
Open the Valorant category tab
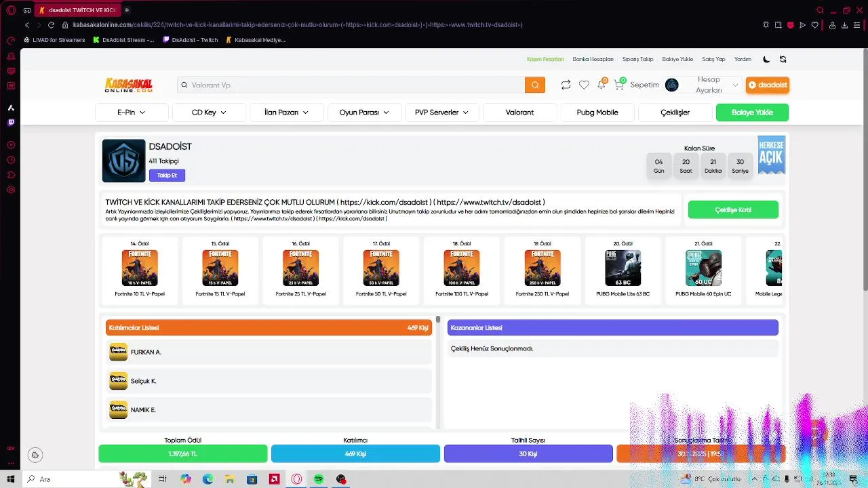coord(519,113)
